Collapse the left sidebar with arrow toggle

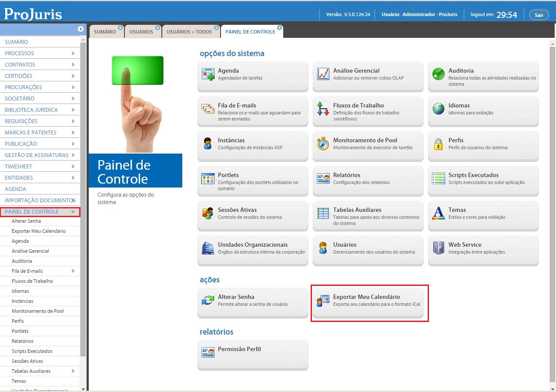[x=80, y=29]
